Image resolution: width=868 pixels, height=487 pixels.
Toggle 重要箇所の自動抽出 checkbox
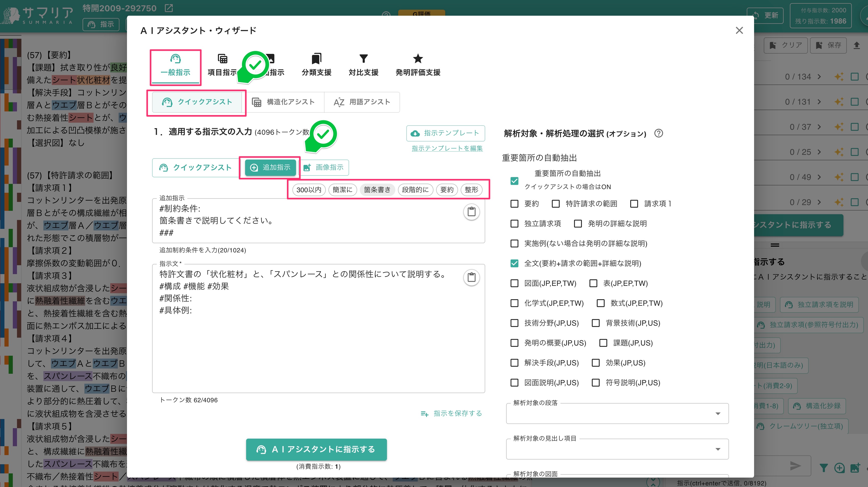coord(514,181)
